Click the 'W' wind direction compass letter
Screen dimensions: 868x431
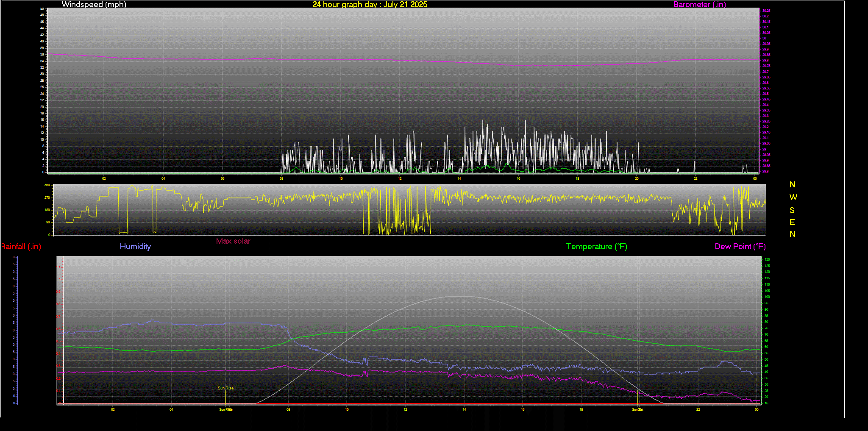point(793,197)
